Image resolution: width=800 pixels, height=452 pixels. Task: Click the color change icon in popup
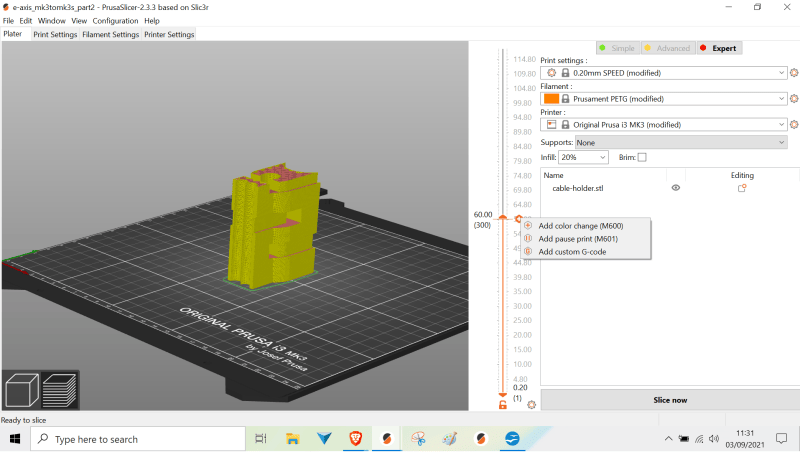528,225
